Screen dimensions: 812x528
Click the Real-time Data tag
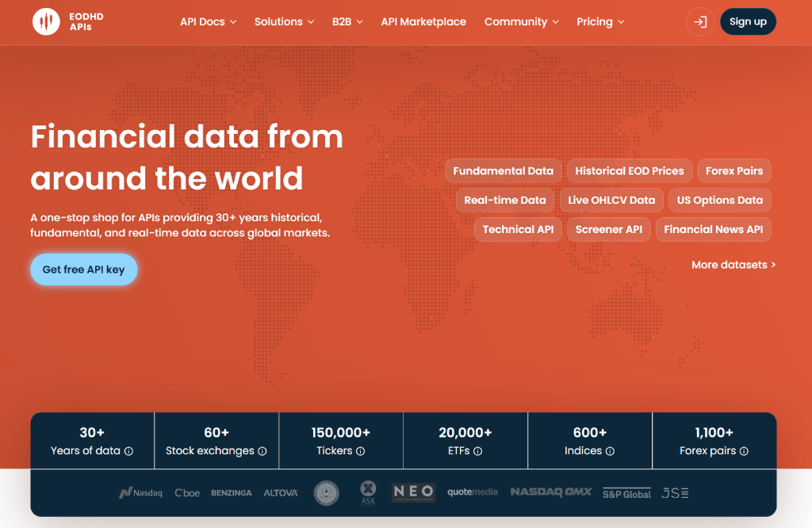505,200
